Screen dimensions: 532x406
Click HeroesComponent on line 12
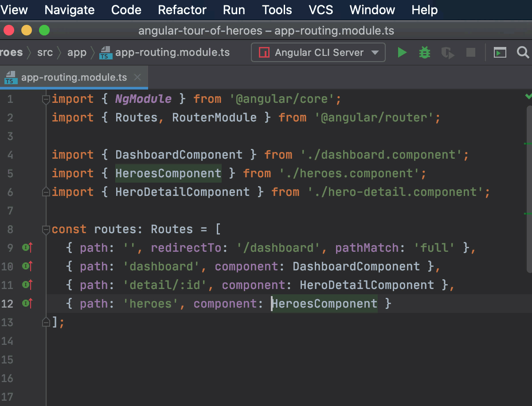[325, 304]
